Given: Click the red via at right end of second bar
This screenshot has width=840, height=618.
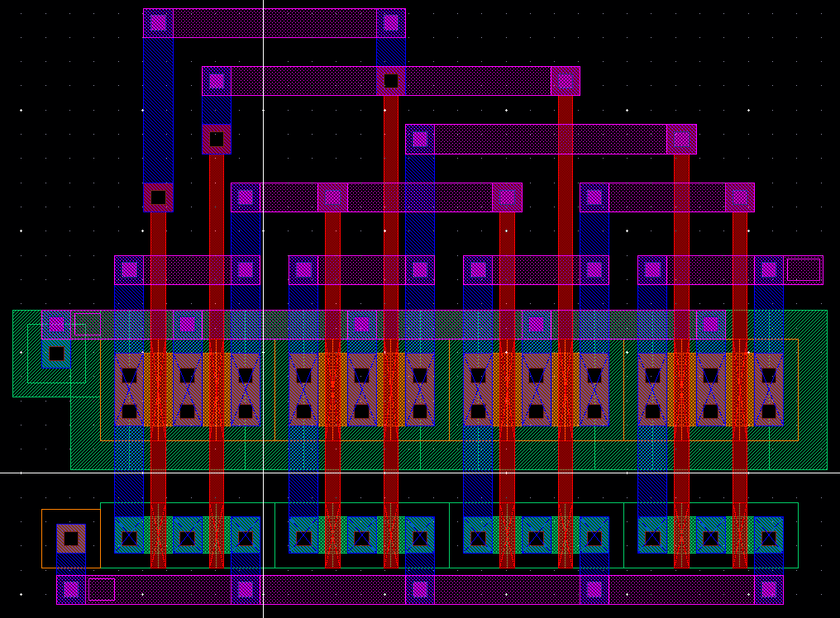Looking at the screenshot, I should pyautogui.click(x=566, y=81).
